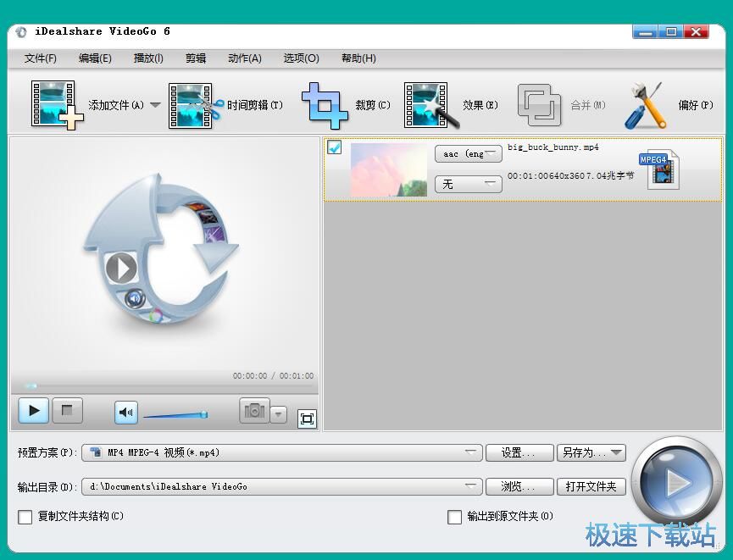Viewport: 733px width, 560px height.
Task: Open the 剪辑 menu
Action: 196,58
